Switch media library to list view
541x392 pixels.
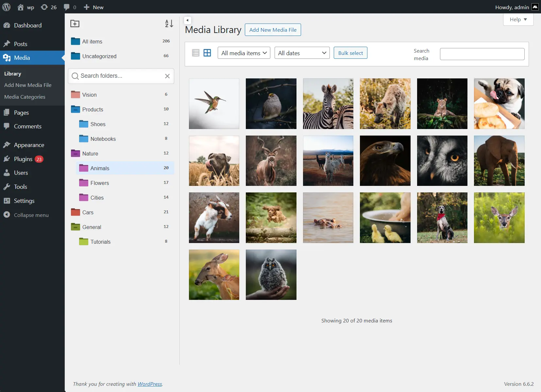tap(195, 53)
